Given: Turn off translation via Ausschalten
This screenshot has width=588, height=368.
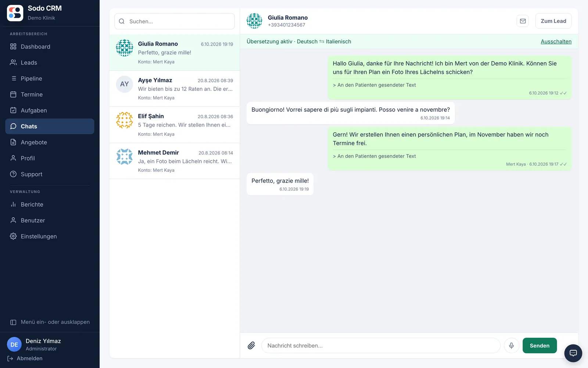Looking at the screenshot, I should point(556,42).
